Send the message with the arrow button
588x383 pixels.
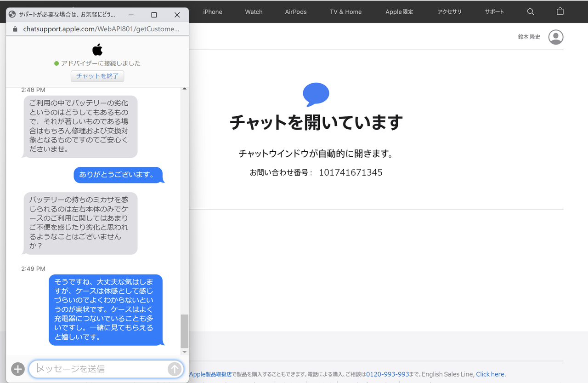point(174,369)
